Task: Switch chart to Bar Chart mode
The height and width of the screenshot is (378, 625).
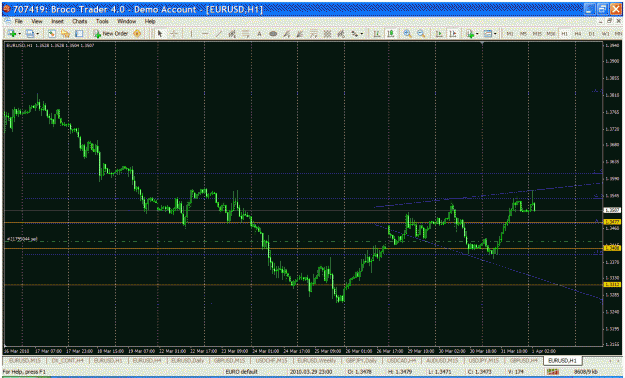Action: click(377, 34)
